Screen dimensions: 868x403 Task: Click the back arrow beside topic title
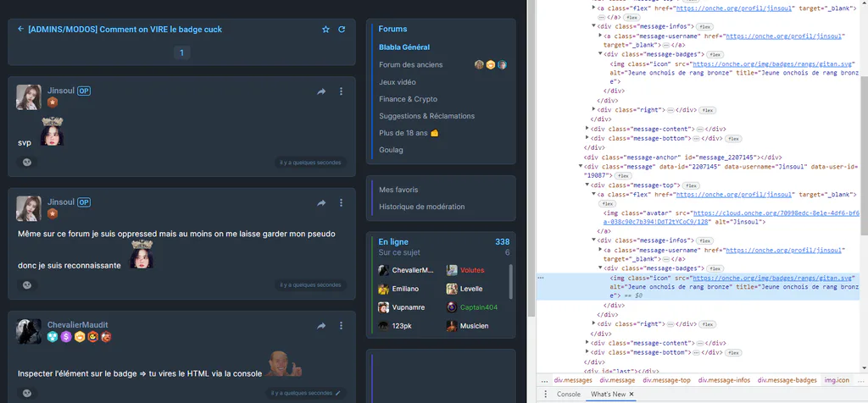(21, 30)
